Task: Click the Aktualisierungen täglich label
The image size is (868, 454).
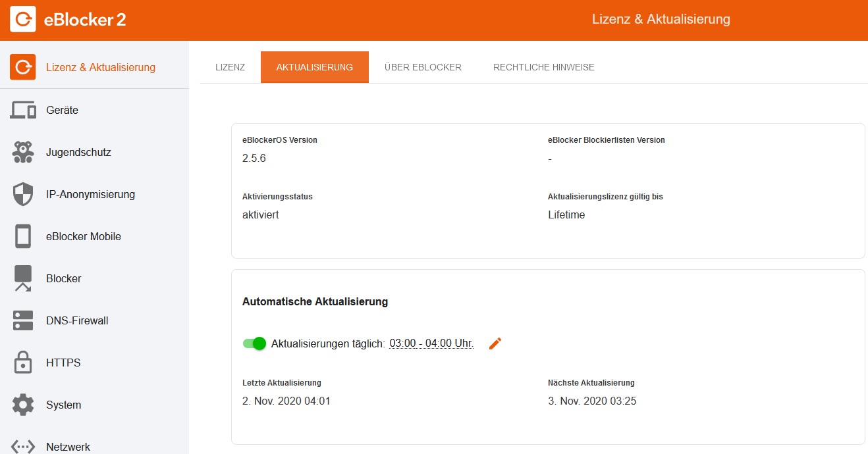Action: pyautogui.click(x=328, y=343)
